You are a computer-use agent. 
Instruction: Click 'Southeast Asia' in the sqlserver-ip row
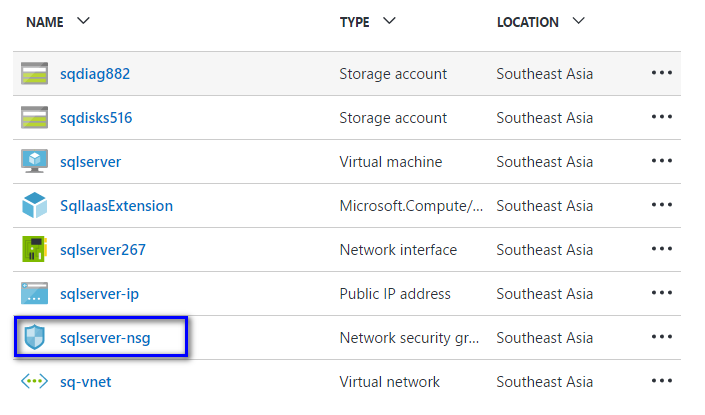[x=545, y=294]
